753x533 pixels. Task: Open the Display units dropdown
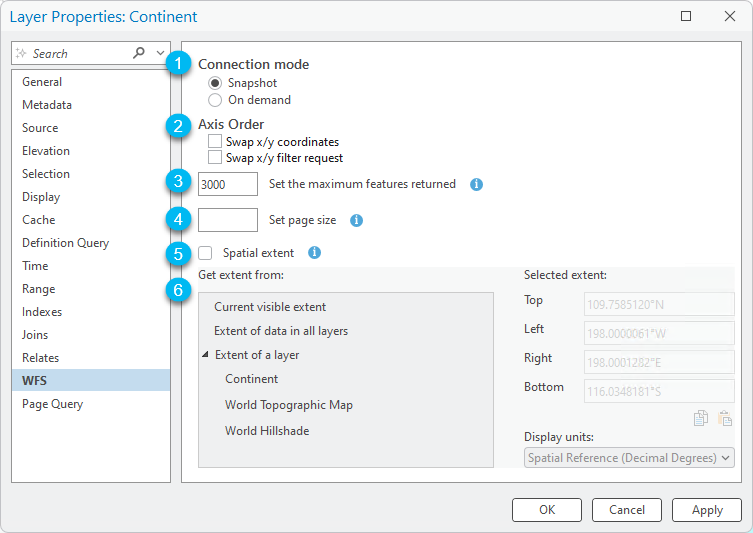(x=629, y=458)
